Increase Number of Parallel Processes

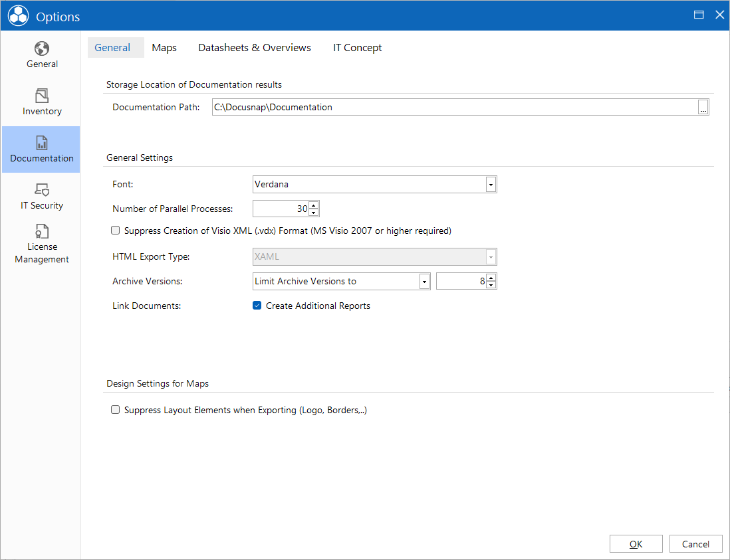(314, 205)
